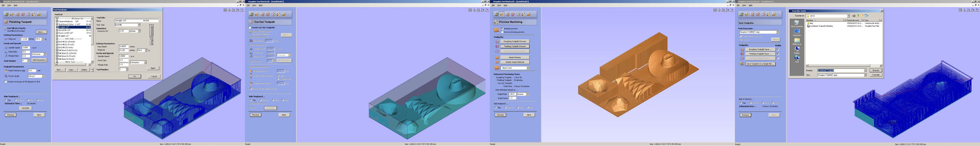Screen dimensions: 980x146
Task: Open Post Processor dropdown in Save Toolpaths
Action: [x=759, y=32]
